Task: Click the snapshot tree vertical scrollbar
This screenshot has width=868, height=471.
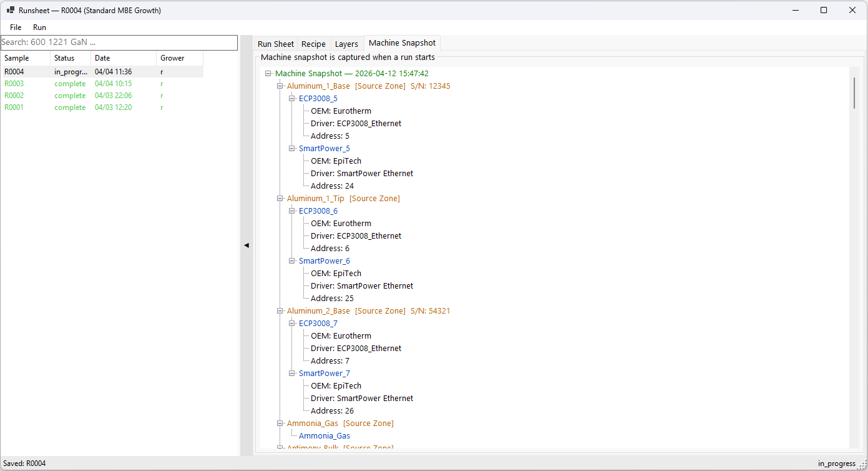Action: [854, 94]
